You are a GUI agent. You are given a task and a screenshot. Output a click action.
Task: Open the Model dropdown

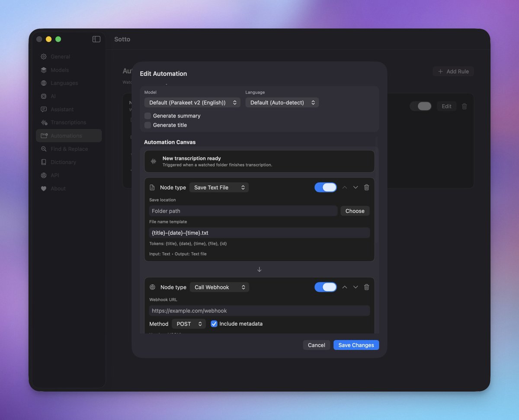click(x=192, y=102)
